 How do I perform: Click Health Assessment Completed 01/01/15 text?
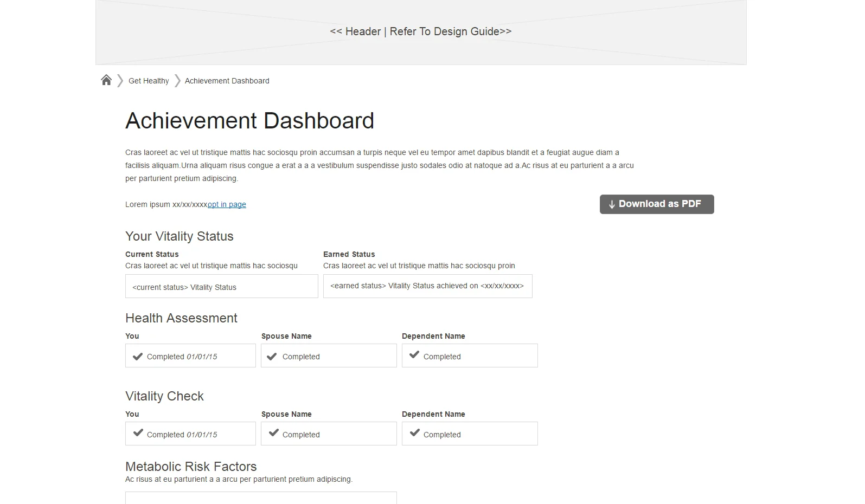pos(182,357)
